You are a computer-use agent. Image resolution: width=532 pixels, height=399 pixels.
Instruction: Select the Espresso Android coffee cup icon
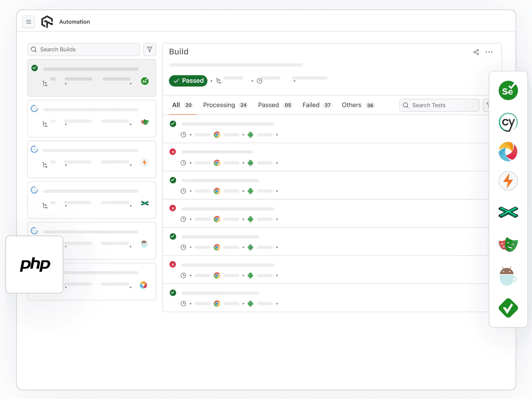pyautogui.click(x=508, y=276)
